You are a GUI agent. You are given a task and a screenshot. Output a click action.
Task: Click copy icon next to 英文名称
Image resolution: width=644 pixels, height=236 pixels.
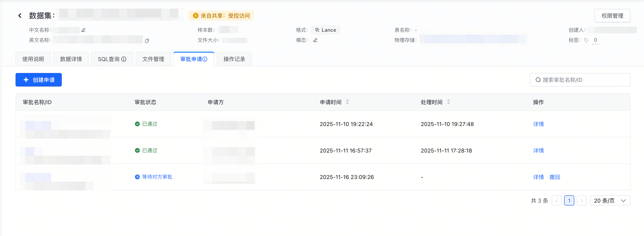point(147,41)
